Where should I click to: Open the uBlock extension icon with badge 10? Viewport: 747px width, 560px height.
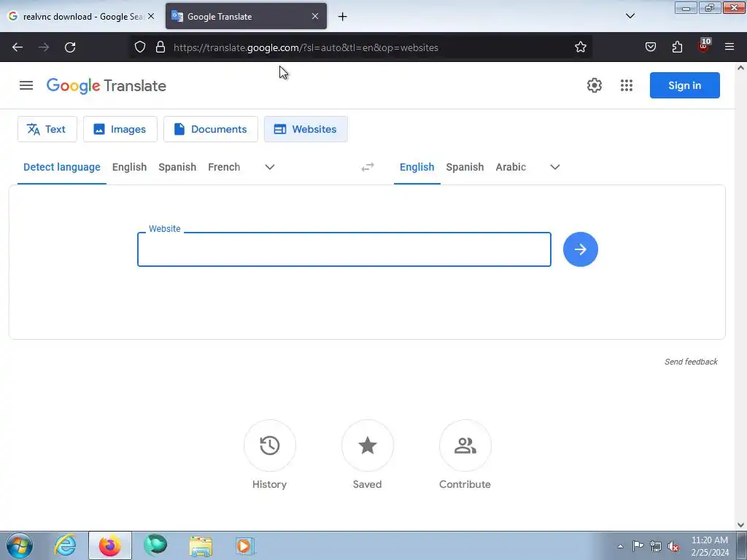tap(704, 46)
